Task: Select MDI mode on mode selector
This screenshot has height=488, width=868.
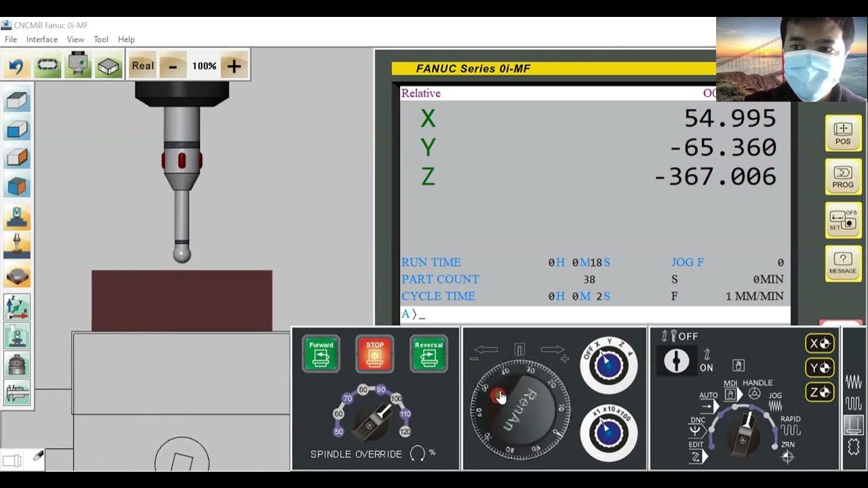Action: [x=730, y=388]
